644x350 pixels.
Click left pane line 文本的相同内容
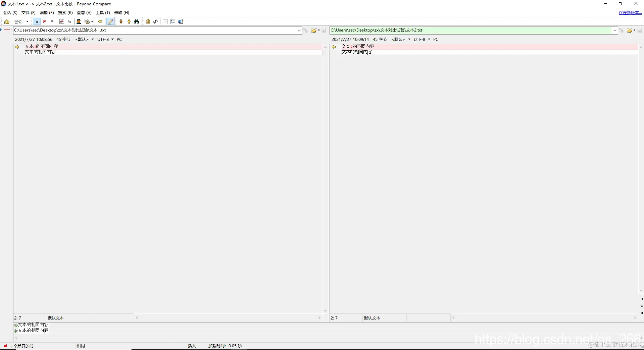[40, 52]
